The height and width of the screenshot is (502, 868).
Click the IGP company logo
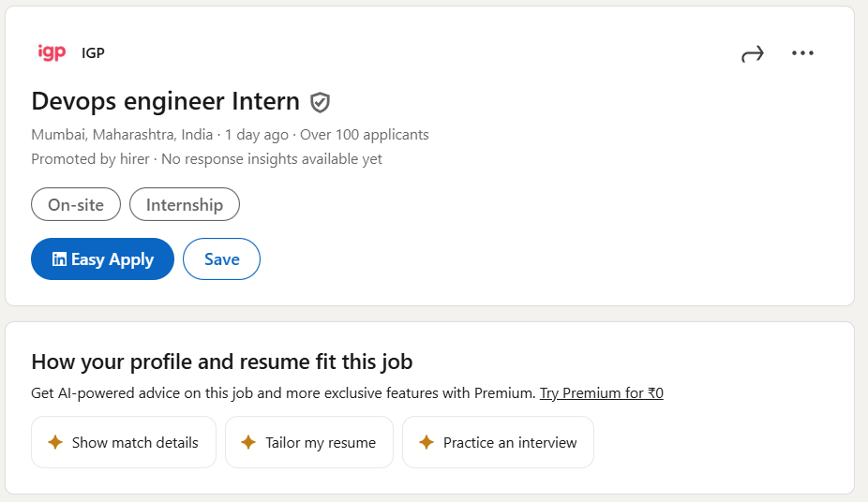[52, 53]
